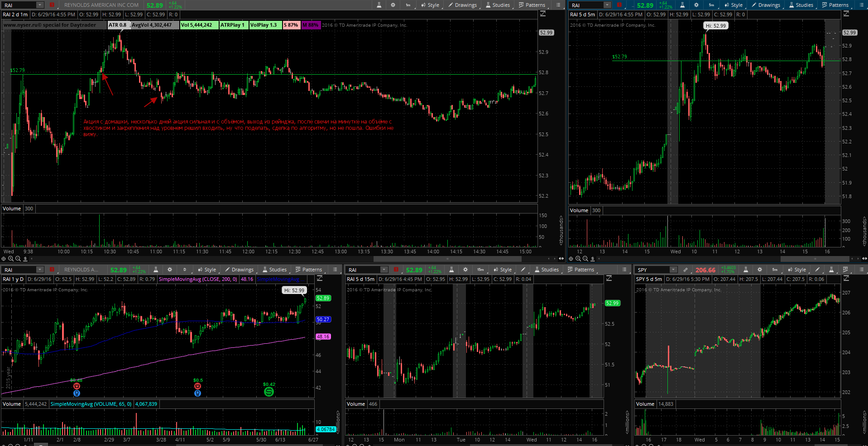Zoom in using the magnifier plus below the 1m chart
Viewport: 868px width, 446px height.
point(11,259)
